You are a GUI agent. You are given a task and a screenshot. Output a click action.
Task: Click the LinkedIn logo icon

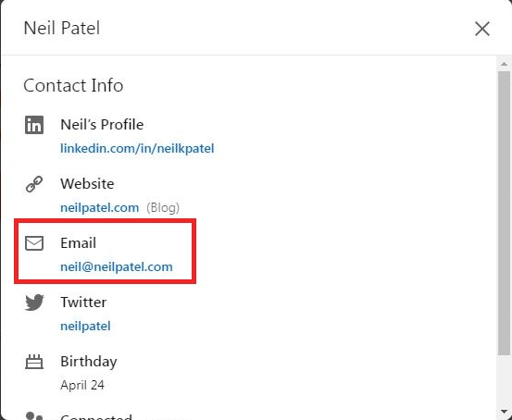pyautogui.click(x=34, y=125)
